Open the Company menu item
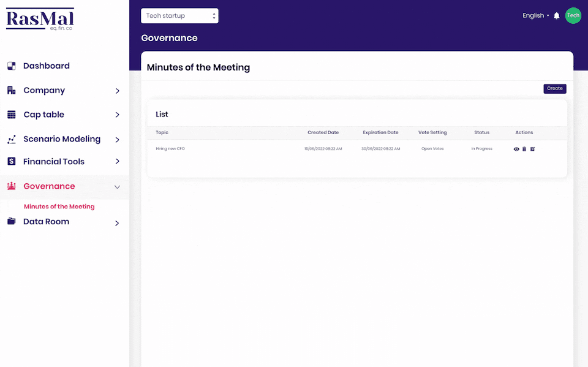The height and width of the screenshot is (367, 588). 44,91
